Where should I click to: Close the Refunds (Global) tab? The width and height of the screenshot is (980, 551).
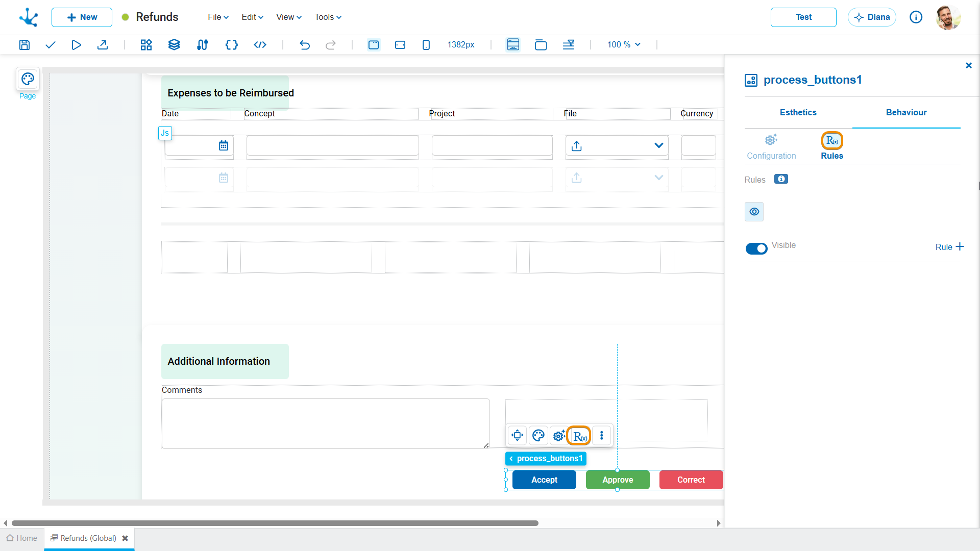coord(125,538)
